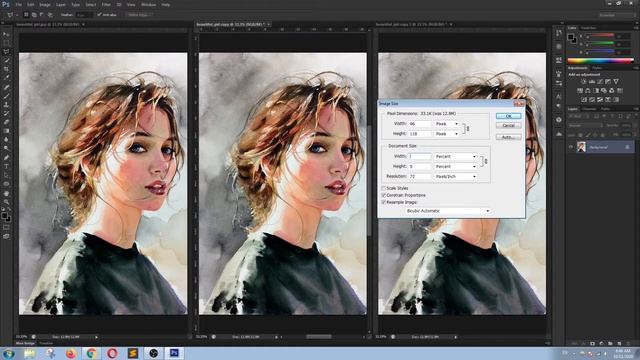This screenshot has height=360, width=640.
Task: Select the Clone Stamp tool
Action: 6,104
